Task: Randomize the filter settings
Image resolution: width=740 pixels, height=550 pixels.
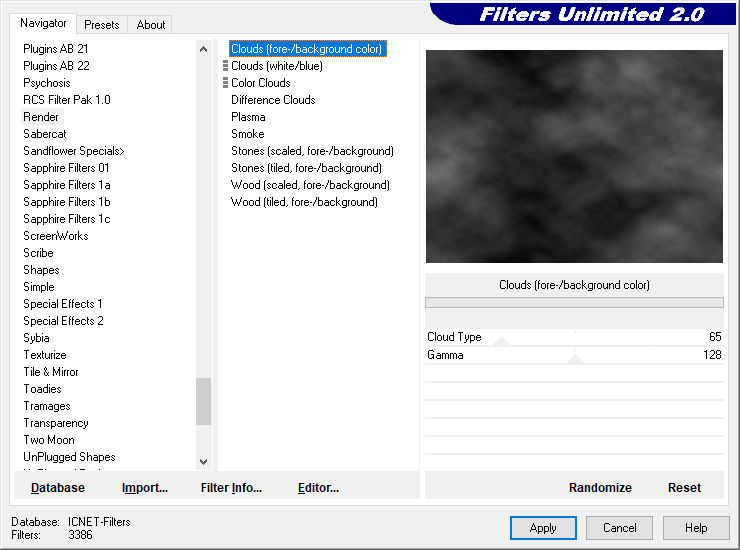Action: [x=600, y=487]
